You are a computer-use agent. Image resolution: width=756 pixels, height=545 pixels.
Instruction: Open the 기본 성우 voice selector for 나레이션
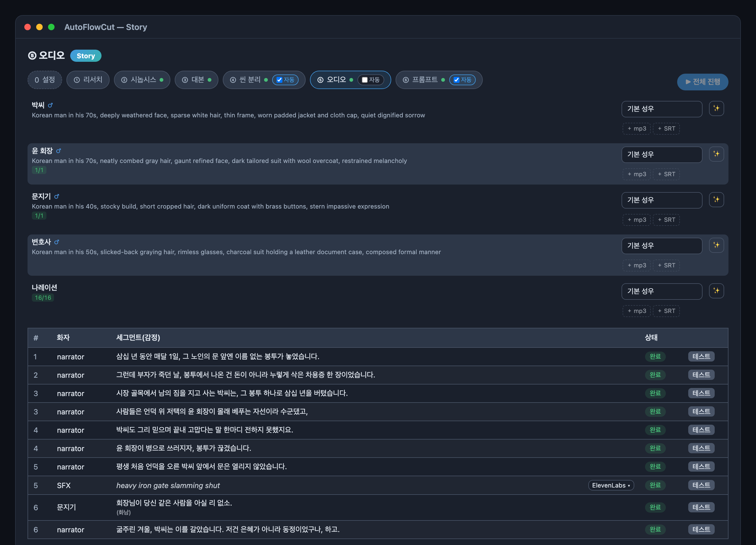pos(662,291)
